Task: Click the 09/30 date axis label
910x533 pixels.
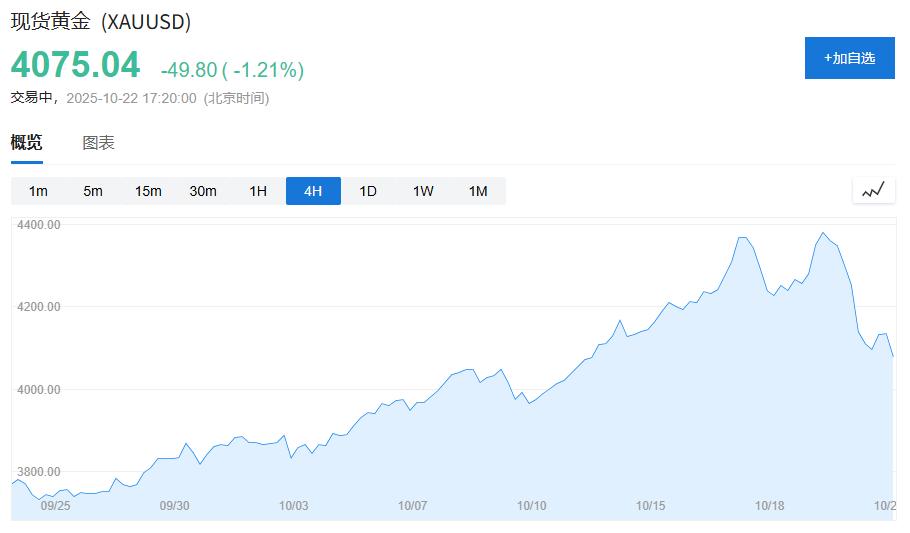Action: pyautogui.click(x=174, y=506)
